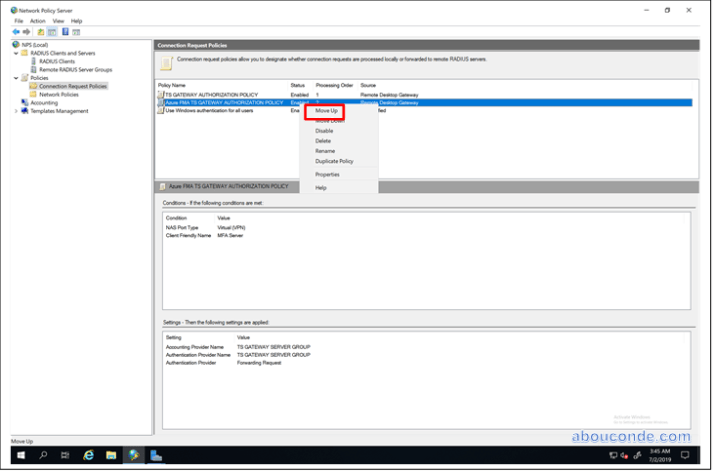Screen dimensions: 714x471
Task: Click the Windows Start button
Action: click(20, 455)
